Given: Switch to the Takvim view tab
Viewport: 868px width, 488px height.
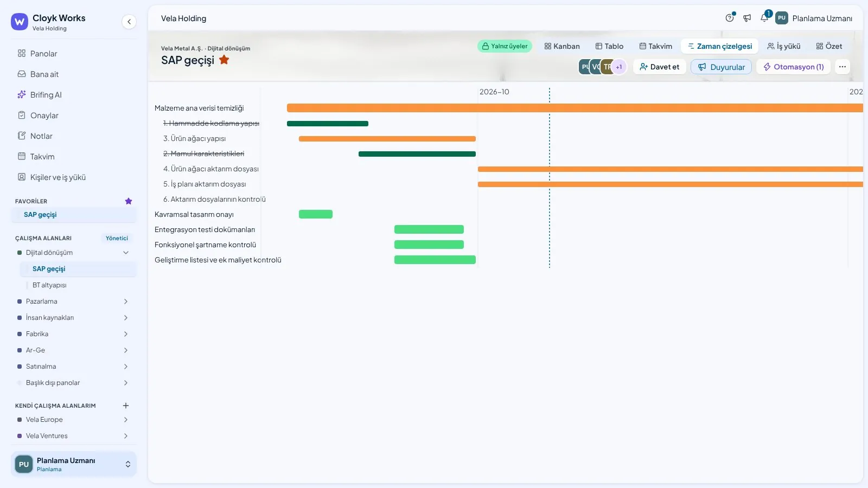Looking at the screenshot, I should coord(655,46).
